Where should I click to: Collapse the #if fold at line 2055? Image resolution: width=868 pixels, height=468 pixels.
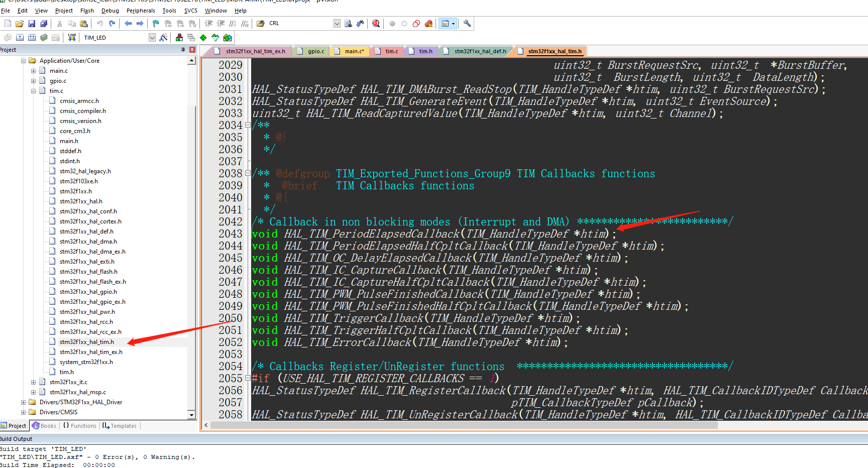248,378
